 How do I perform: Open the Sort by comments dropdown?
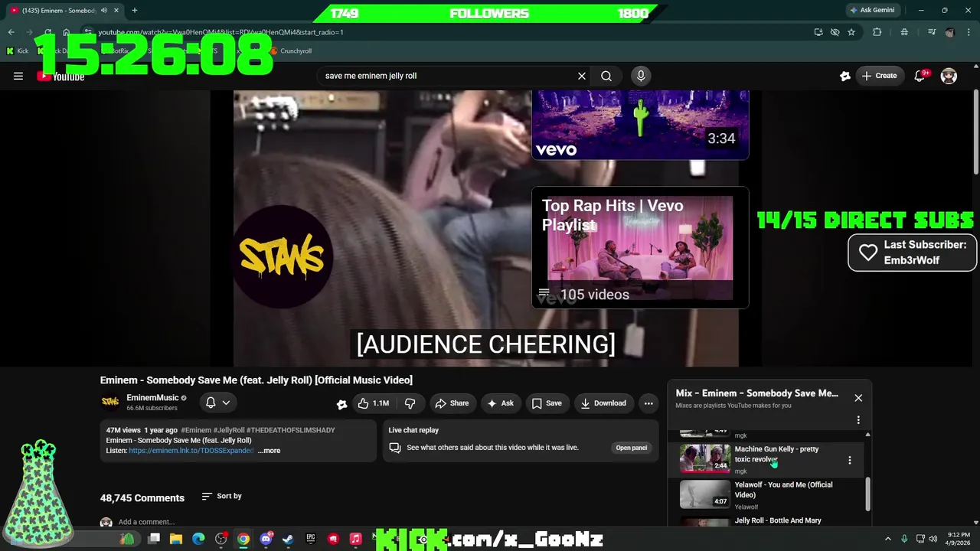[x=221, y=496]
